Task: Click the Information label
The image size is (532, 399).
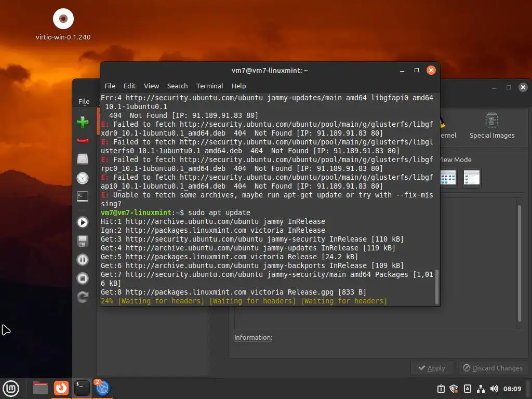Action: coord(253,338)
